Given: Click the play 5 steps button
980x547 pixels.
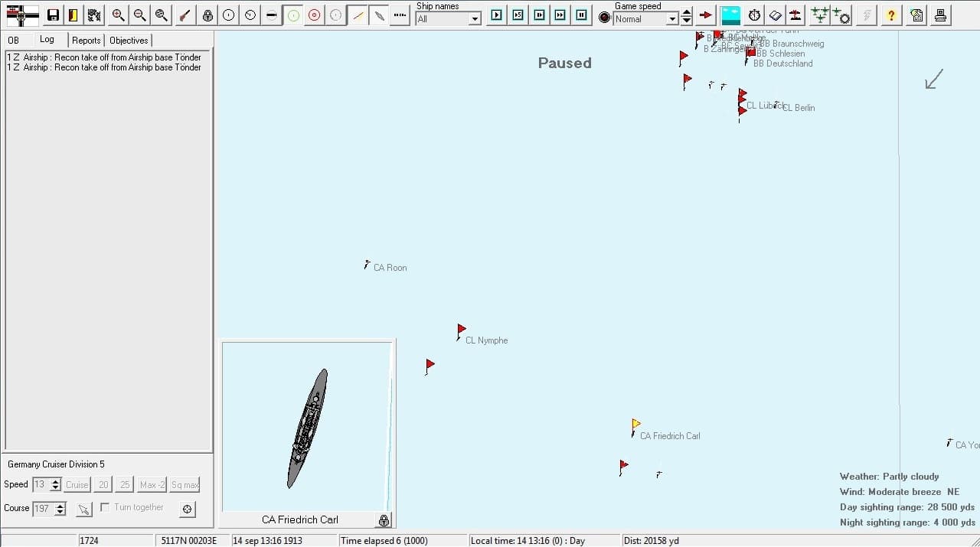Looking at the screenshot, I should click(518, 15).
